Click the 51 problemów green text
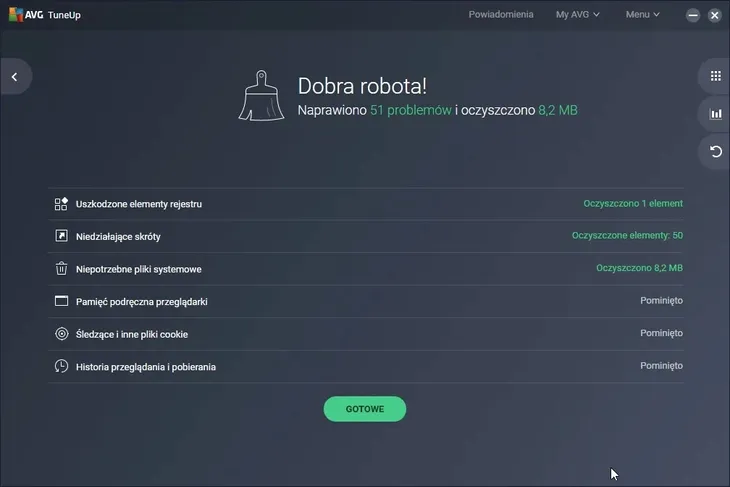Image resolution: width=730 pixels, height=487 pixels. (x=411, y=110)
